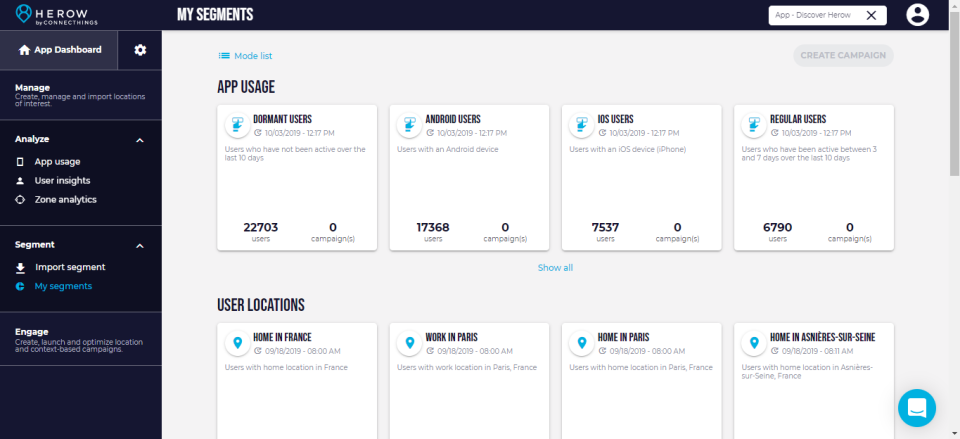The height and width of the screenshot is (439, 960).
Task: Open the Engage section
Action: 81,339
